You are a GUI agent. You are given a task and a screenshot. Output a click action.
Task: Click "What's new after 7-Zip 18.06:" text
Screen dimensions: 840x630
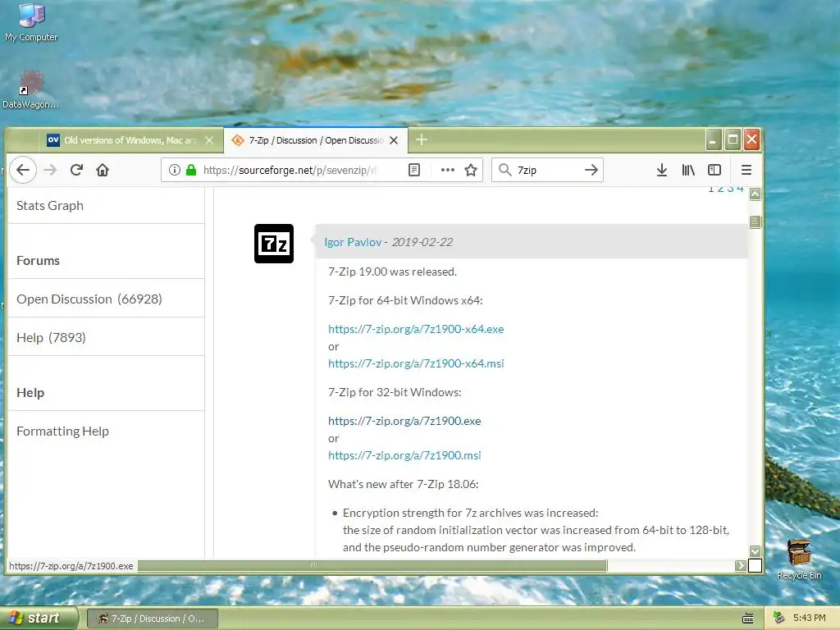[404, 484]
